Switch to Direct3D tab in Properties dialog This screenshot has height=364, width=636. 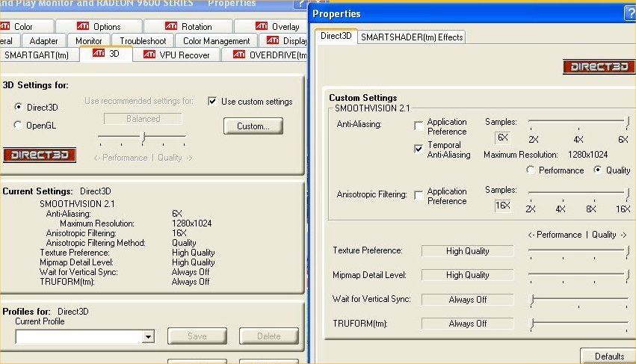(336, 36)
